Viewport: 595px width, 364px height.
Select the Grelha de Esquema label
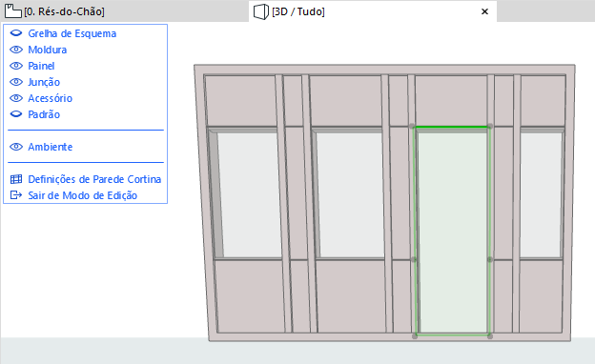click(72, 33)
